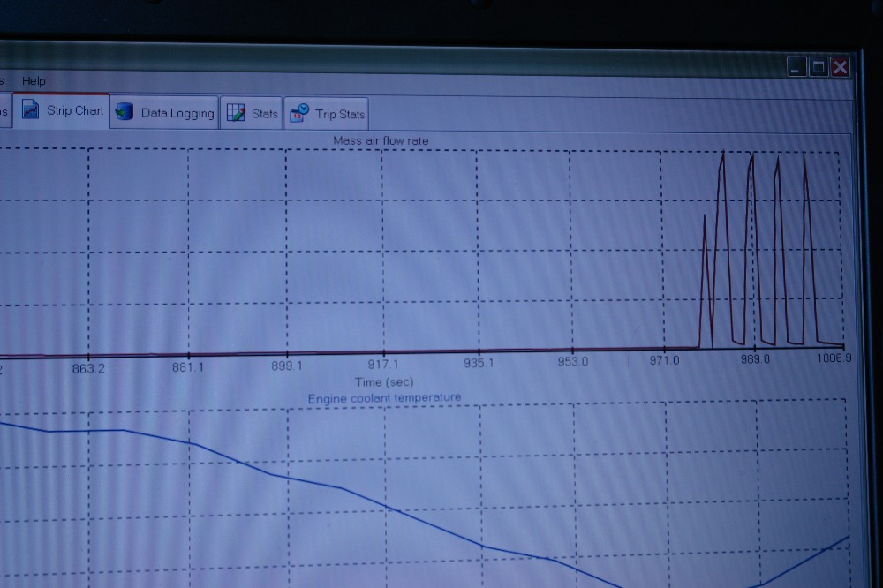This screenshot has height=588, width=883.
Task: Switch to the Data Logging tab
Action: coord(177,113)
